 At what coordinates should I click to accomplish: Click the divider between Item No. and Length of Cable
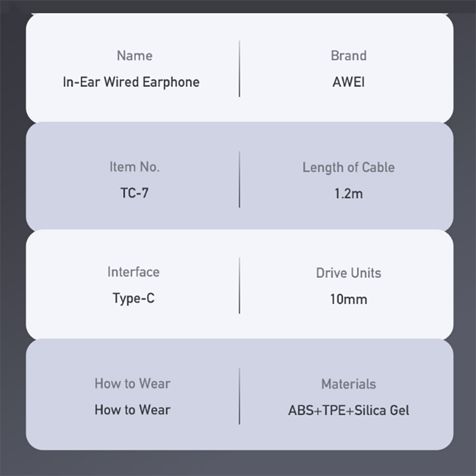(239, 180)
